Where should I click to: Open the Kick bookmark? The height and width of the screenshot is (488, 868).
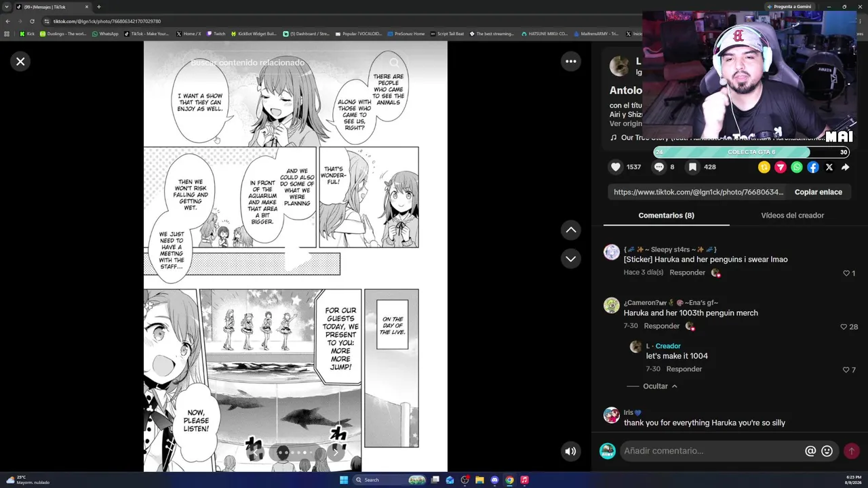[27, 34]
